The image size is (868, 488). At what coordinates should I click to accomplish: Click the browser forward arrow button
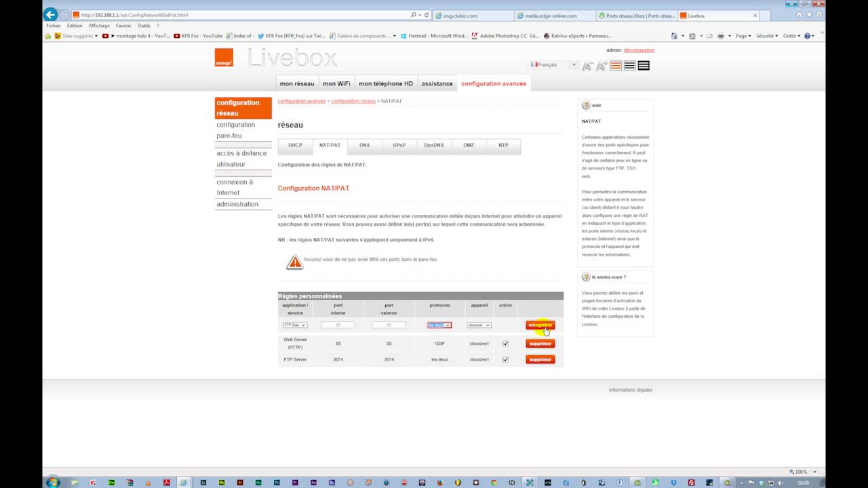pyautogui.click(x=65, y=14)
